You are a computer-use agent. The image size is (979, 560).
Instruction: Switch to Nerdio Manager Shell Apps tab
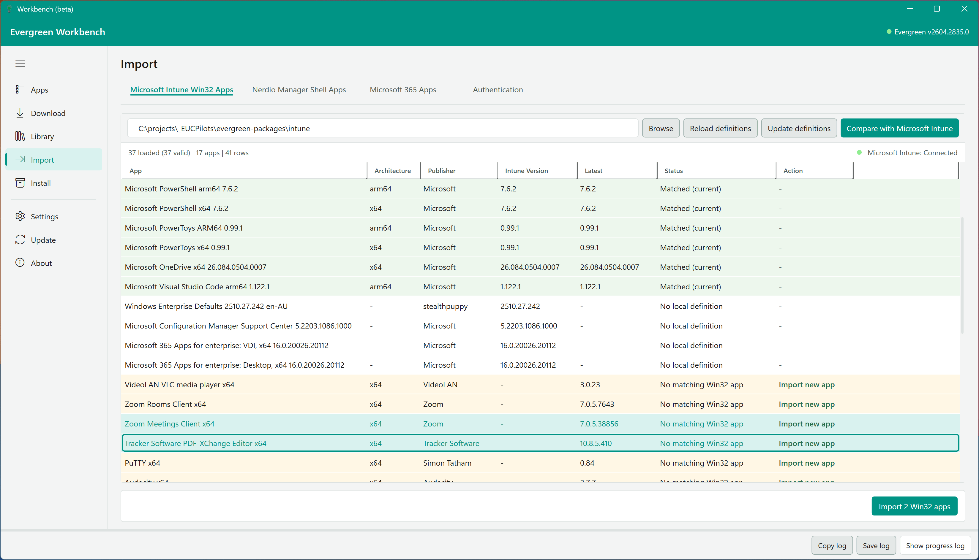(x=299, y=90)
